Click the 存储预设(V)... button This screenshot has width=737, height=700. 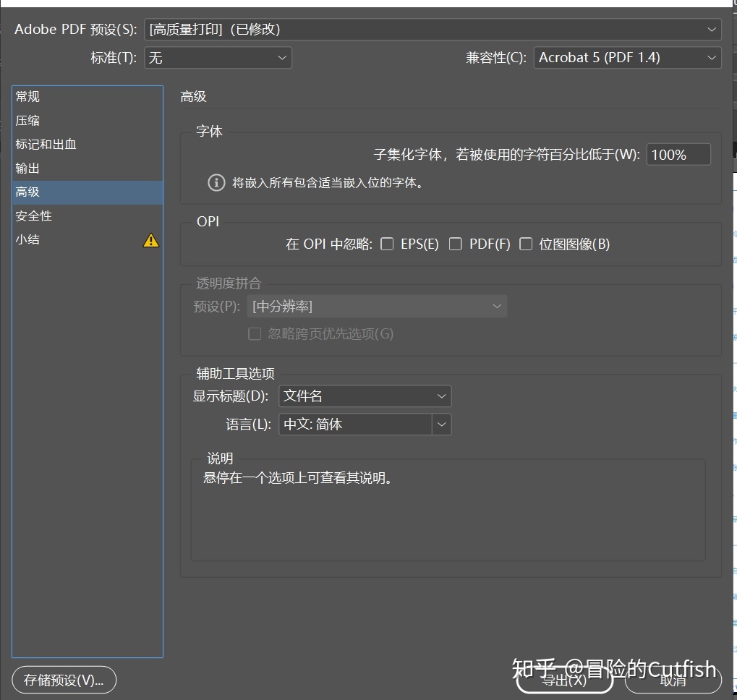point(64,680)
